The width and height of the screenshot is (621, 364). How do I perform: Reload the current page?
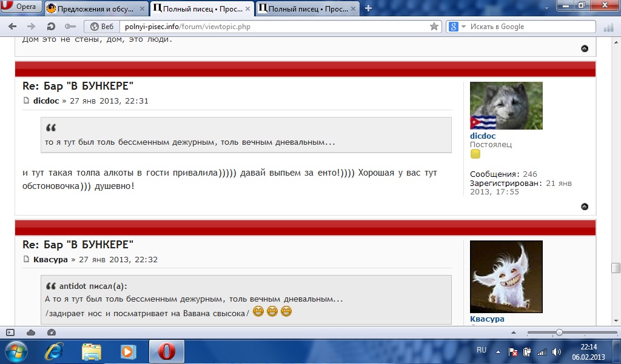click(x=51, y=27)
